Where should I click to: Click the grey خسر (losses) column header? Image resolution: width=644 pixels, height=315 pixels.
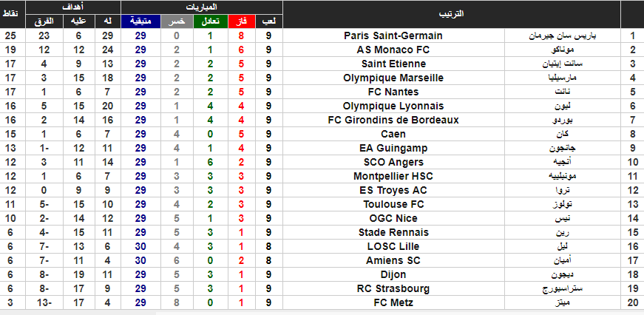(177, 21)
